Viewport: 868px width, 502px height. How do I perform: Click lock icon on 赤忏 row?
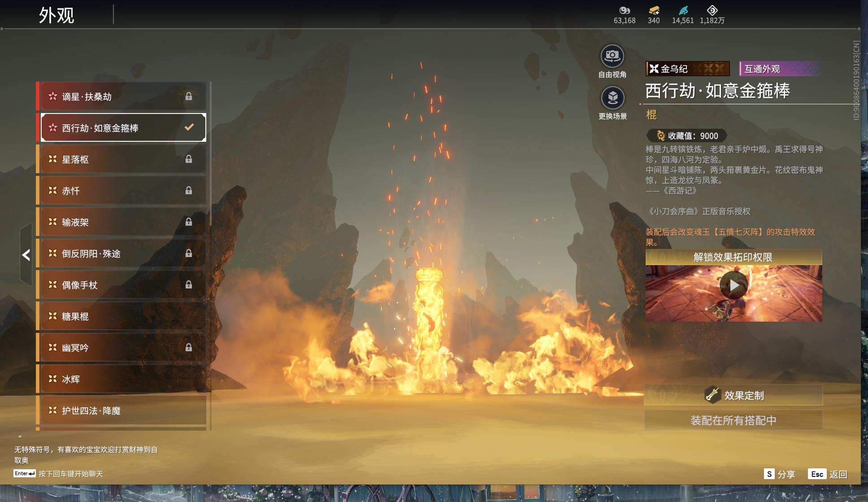click(189, 191)
